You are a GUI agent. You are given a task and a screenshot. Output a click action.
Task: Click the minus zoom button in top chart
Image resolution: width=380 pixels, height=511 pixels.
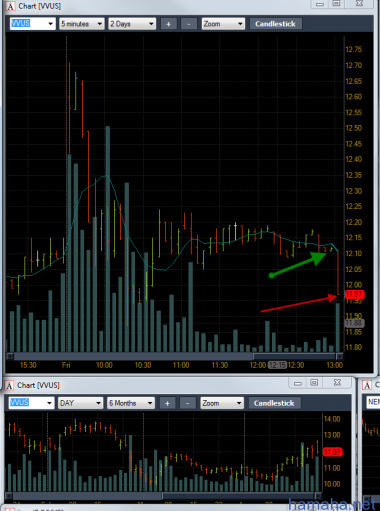click(188, 24)
